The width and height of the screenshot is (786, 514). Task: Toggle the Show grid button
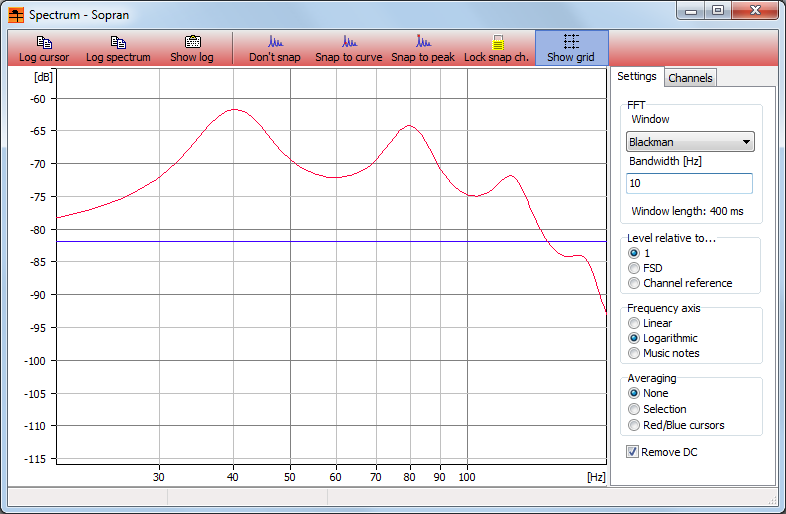[571, 48]
